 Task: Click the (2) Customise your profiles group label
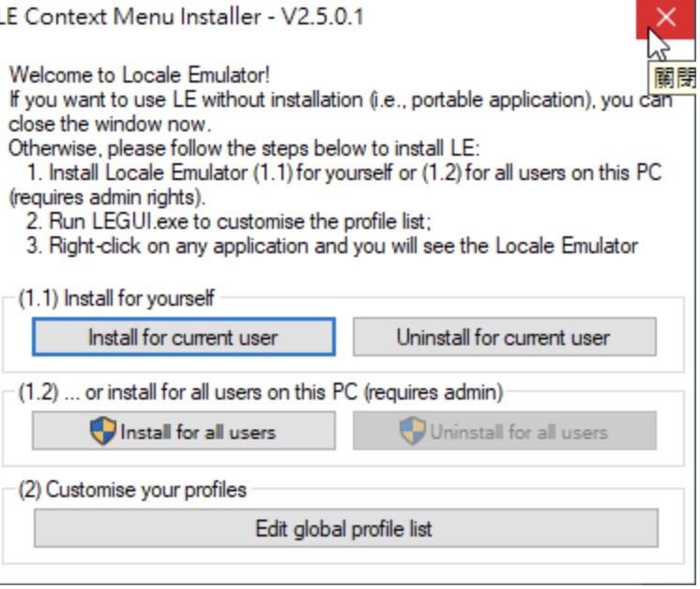pos(132,490)
